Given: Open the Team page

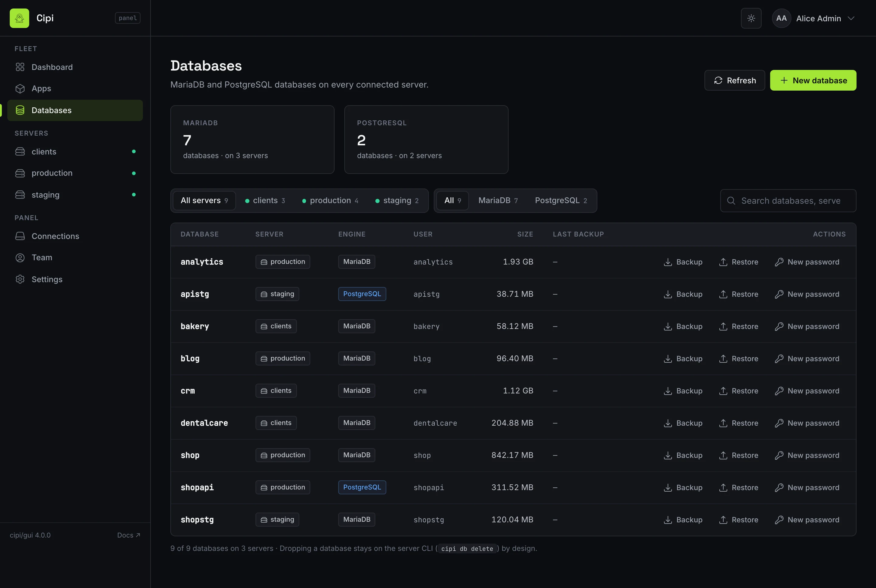Looking at the screenshot, I should [x=75, y=257].
